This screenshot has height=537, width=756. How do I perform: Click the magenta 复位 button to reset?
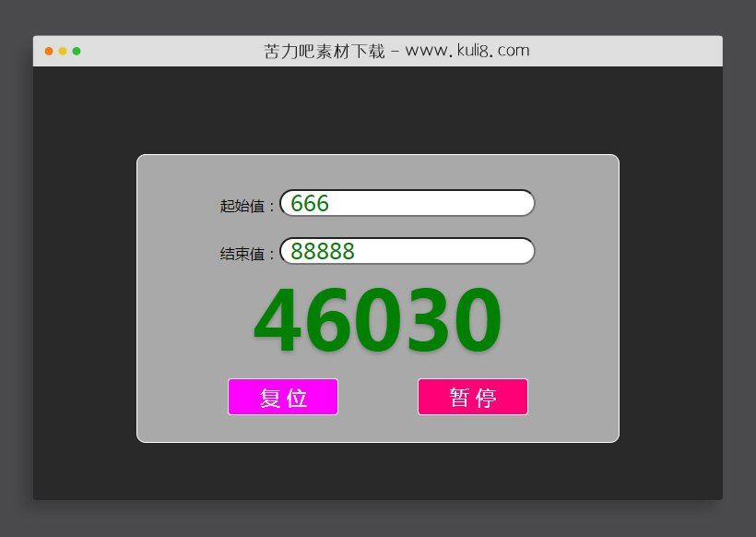click(x=282, y=397)
